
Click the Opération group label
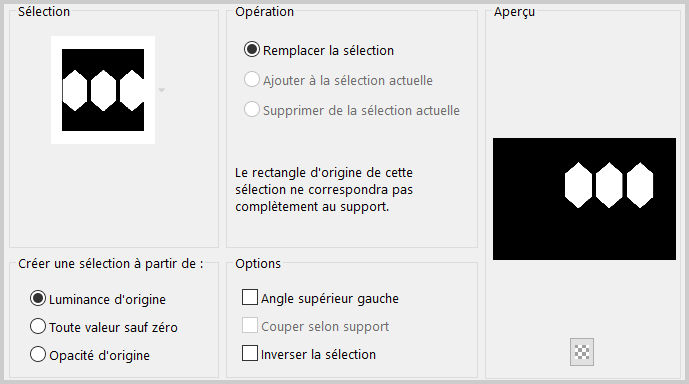pos(265,12)
